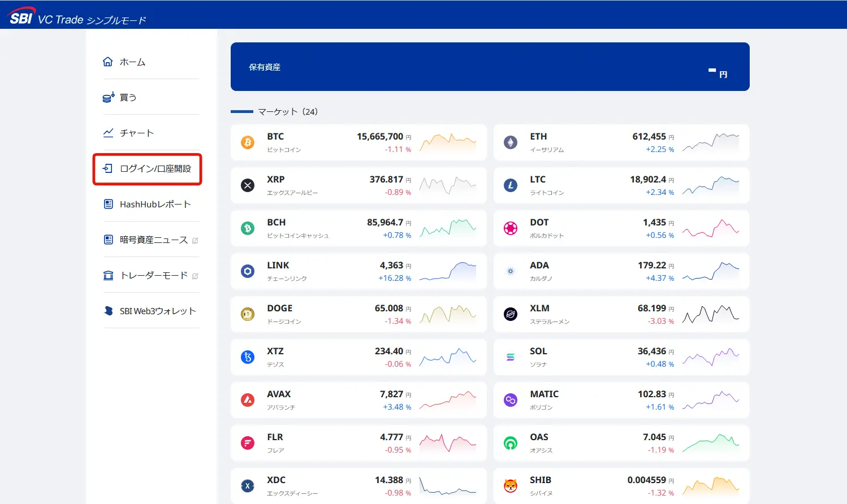Screen dimensions: 847x504
Task: Click the Chainlink LINK coin icon
Action: [x=248, y=271]
